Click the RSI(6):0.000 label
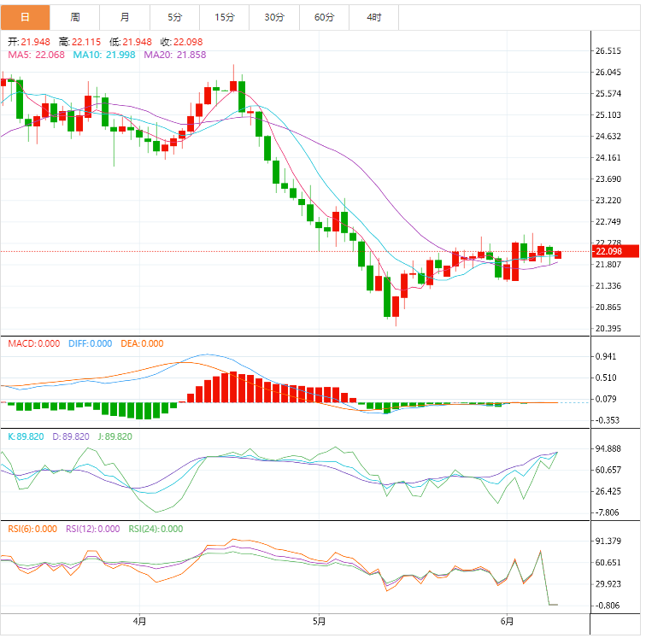 pyautogui.click(x=32, y=529)
